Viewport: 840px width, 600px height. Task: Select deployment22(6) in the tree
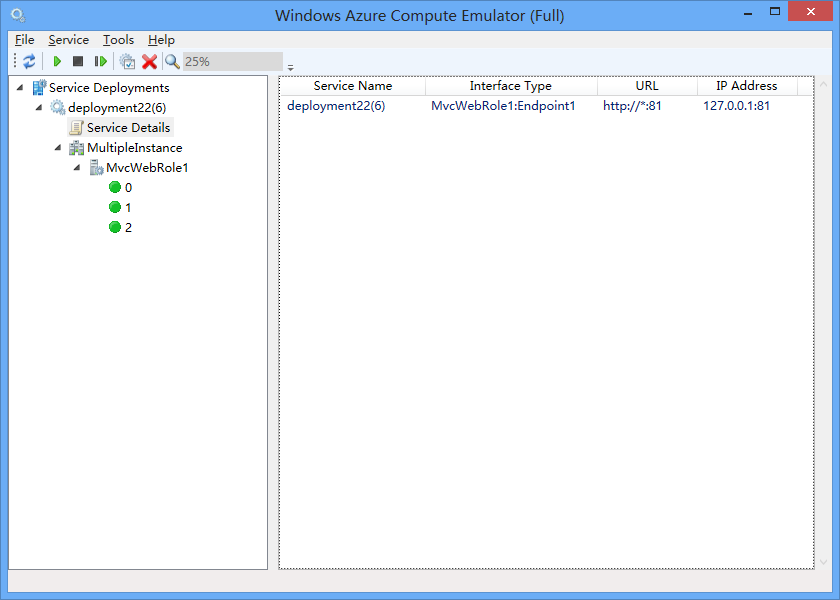117,108
